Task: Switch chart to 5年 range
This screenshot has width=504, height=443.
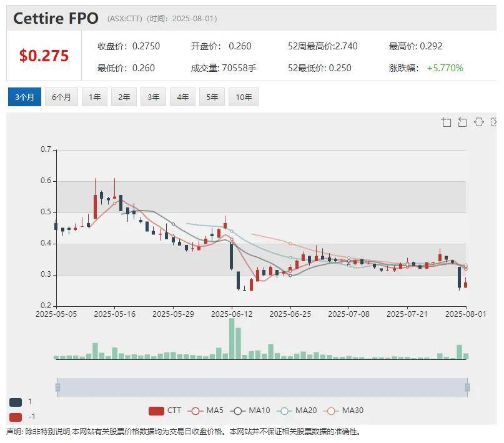Action: 212,97
